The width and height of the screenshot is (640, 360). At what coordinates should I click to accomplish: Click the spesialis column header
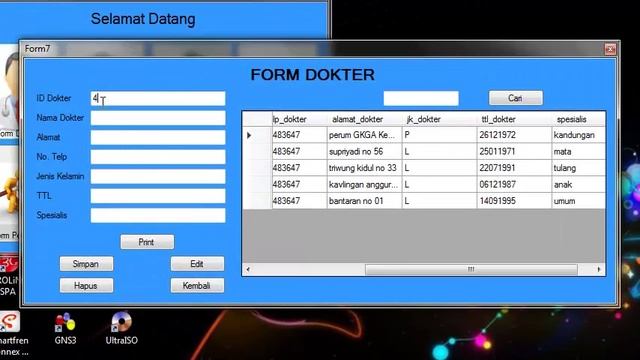578,119
